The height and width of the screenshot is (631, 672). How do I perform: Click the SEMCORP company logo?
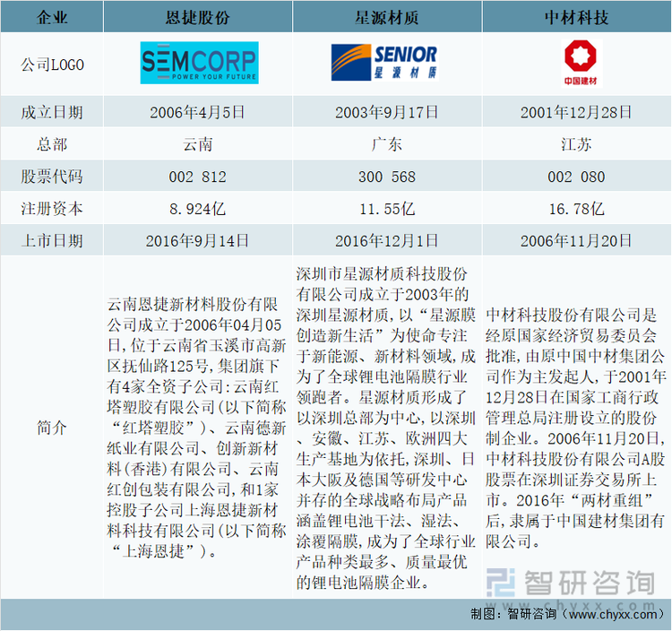pos(198,62)
